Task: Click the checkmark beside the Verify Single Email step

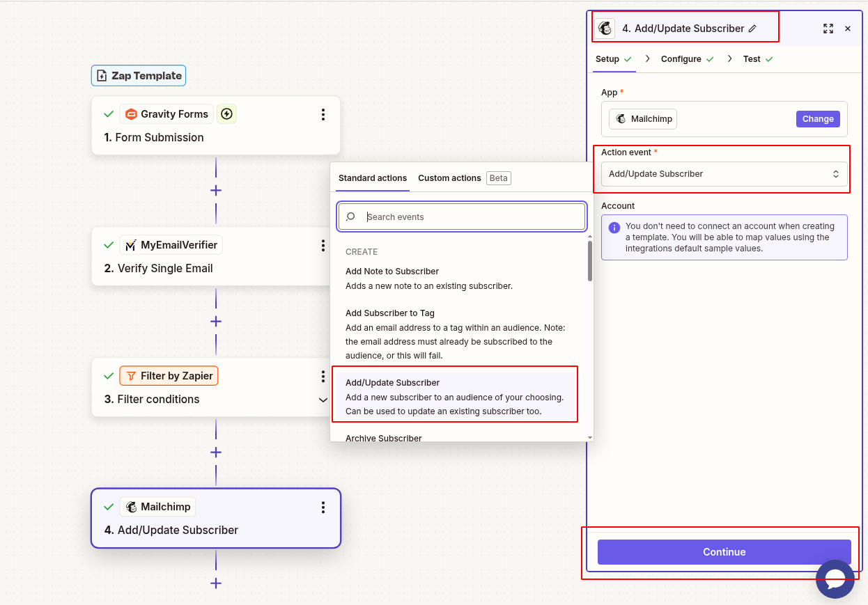Action: [x=109, y=244]
